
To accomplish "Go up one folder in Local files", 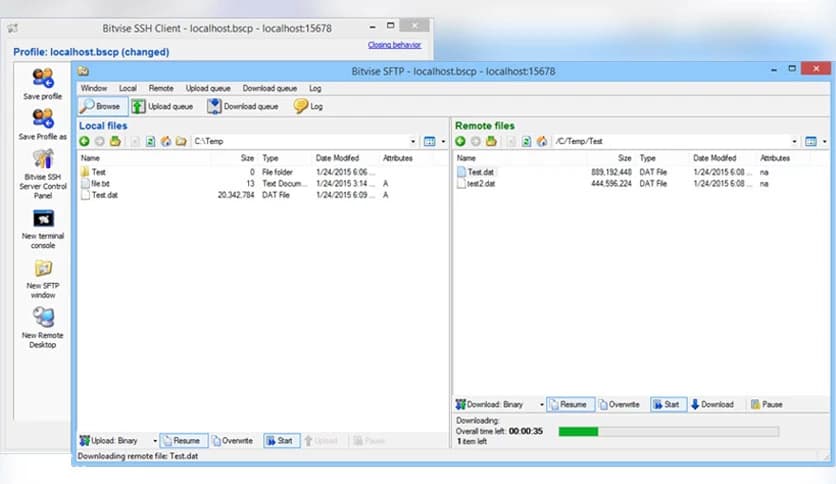I will click(x=115, y=141).
